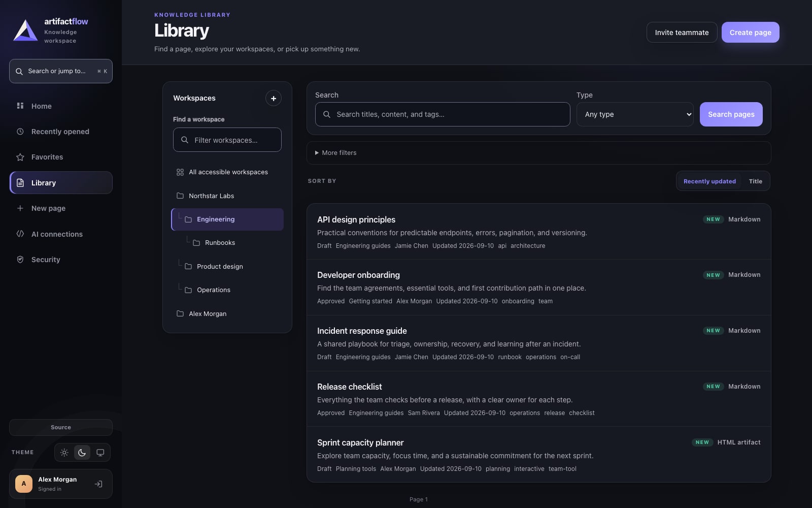Sort results by Title
This screenshot has height=508, width=812.
(x=755, y=181)
